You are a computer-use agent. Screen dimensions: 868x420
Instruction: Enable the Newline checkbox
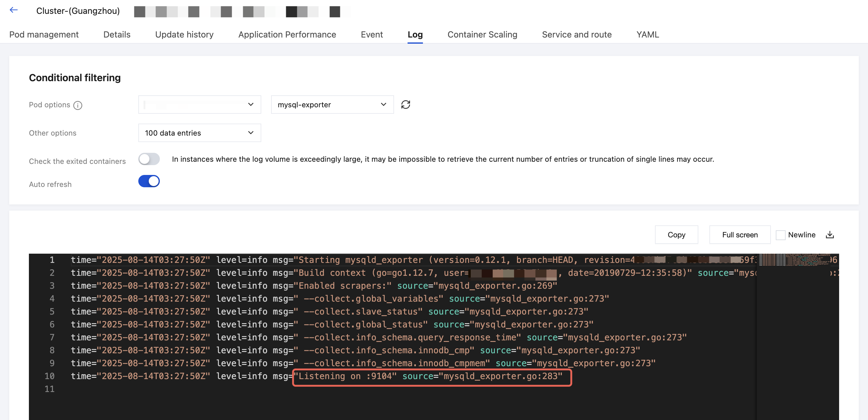pos(780,235)
